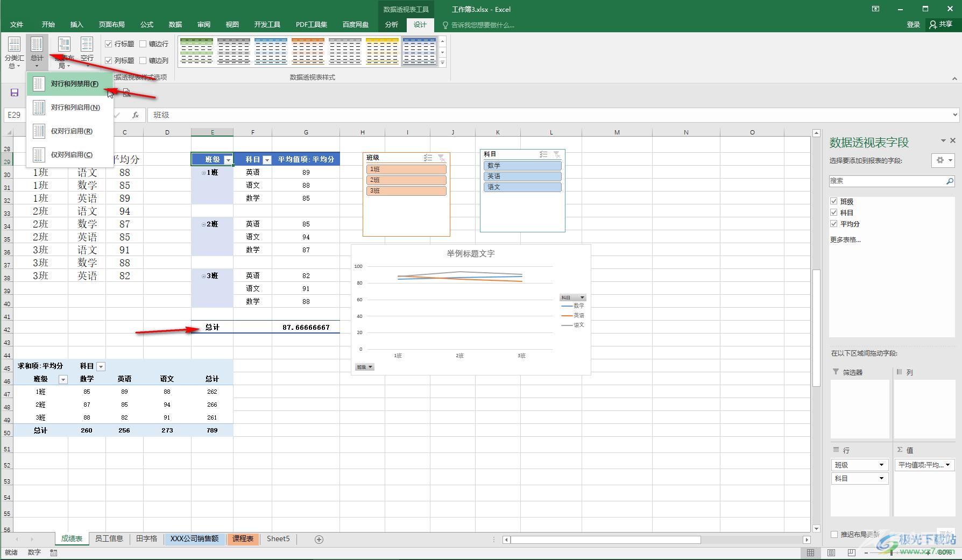Uncheck the 班级 field checkbox
Screen dimensions: 962x560
pyautogui.click(x=834, y=201)
